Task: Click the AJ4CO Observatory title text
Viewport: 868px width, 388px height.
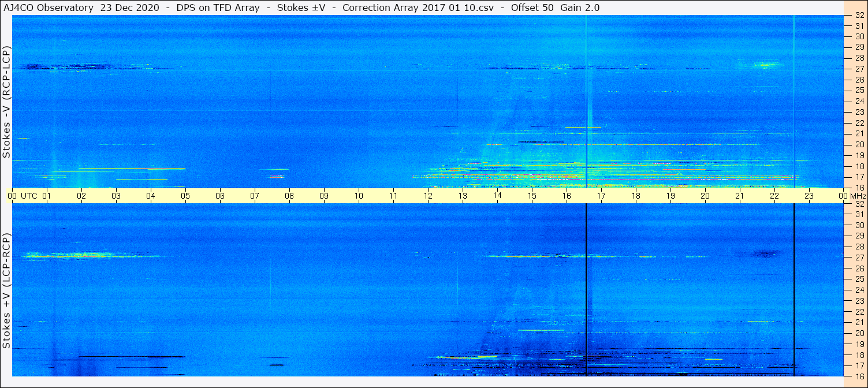Action: [48, 8]
